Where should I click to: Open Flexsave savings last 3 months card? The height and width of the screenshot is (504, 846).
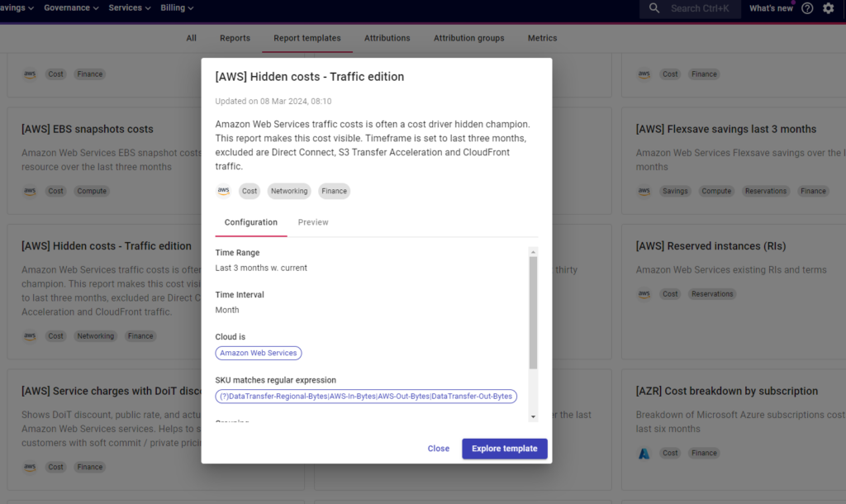(725, 129)
